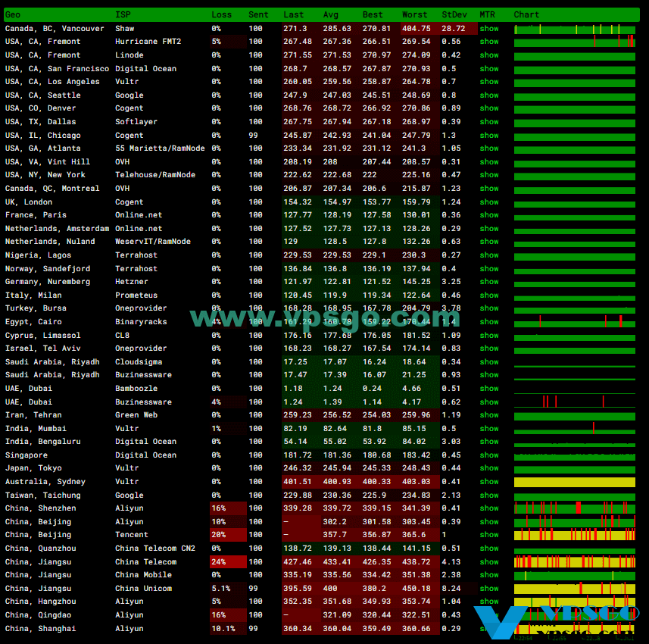Open the Cairo Binaryracks latency chart
This screenshot has height=644, width=649.
click(x=575, y=322)
